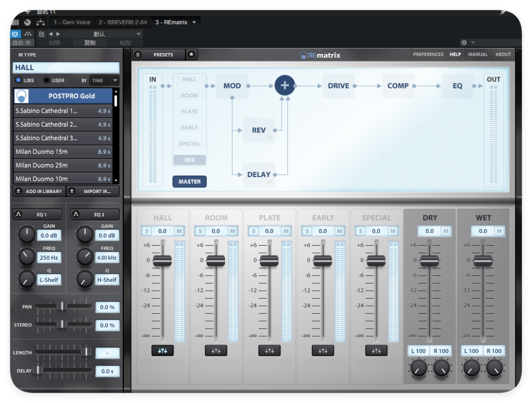
Task: Click the EQ 1 gain knob
Action: tap(27, 234)
